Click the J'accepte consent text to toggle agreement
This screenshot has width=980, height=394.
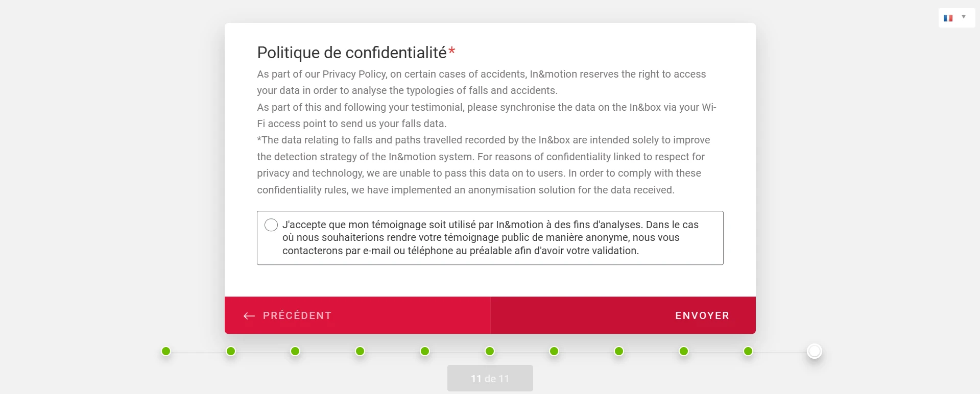(x=490, y=237)
